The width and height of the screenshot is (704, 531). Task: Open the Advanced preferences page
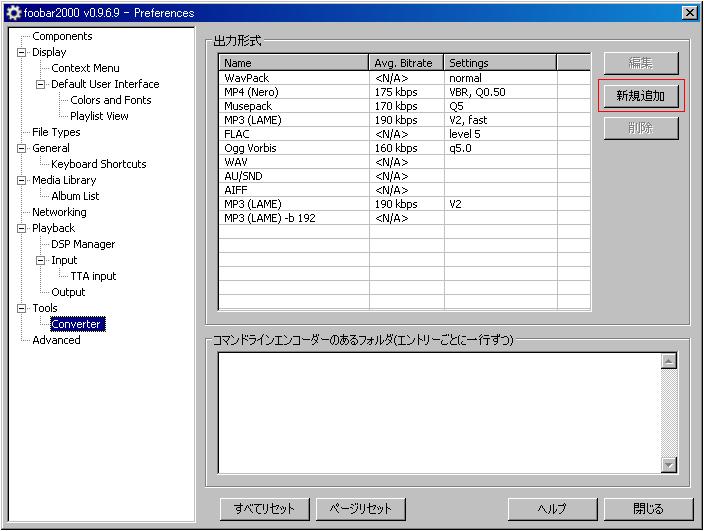(56, 340)
